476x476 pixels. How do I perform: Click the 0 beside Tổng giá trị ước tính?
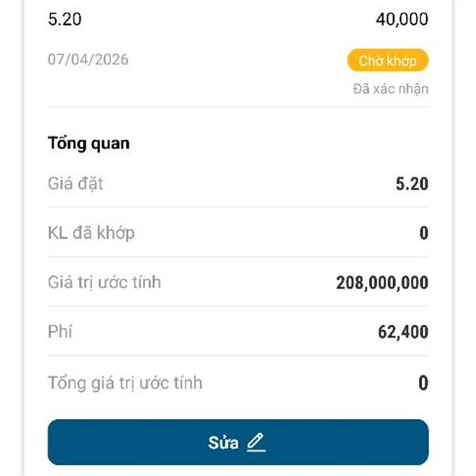point(424,384)
